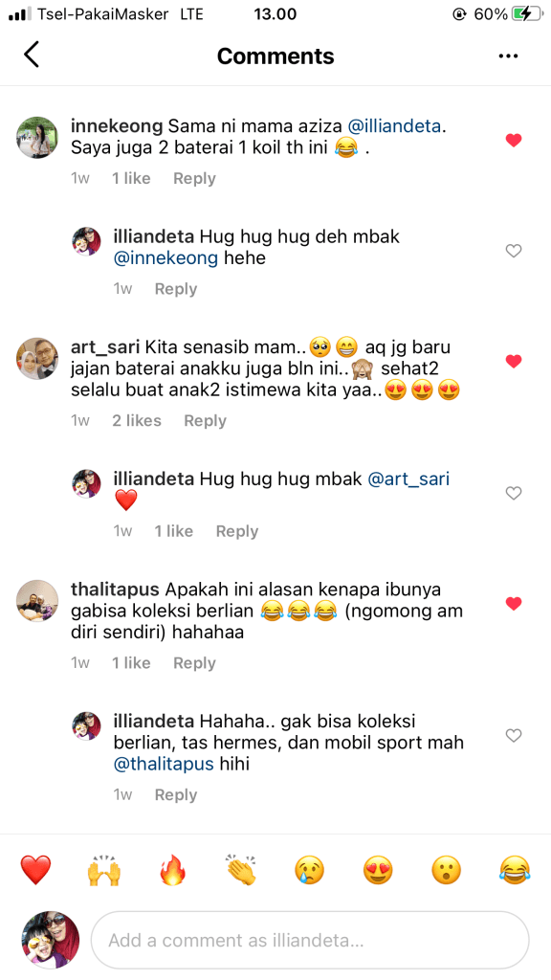Open the three-dots options menu
Image resolution: width=551 pixels, height=980 pixels.
509,56
